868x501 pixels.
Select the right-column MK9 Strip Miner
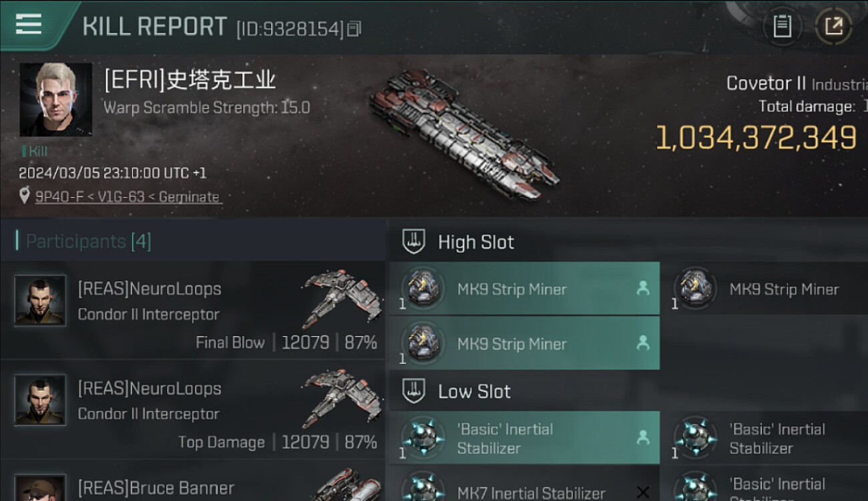coord(764,289)
